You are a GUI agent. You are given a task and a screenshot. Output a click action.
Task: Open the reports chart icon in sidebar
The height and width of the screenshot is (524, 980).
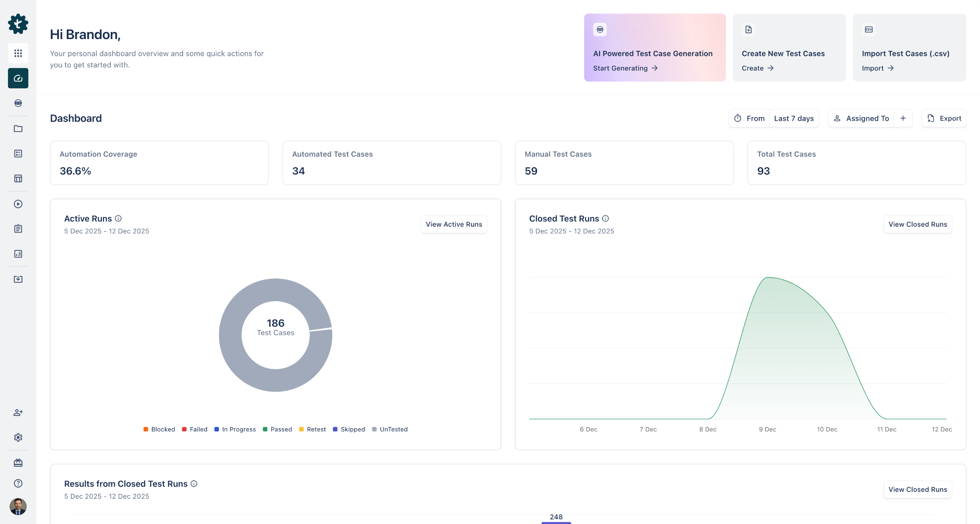[18, 254]
